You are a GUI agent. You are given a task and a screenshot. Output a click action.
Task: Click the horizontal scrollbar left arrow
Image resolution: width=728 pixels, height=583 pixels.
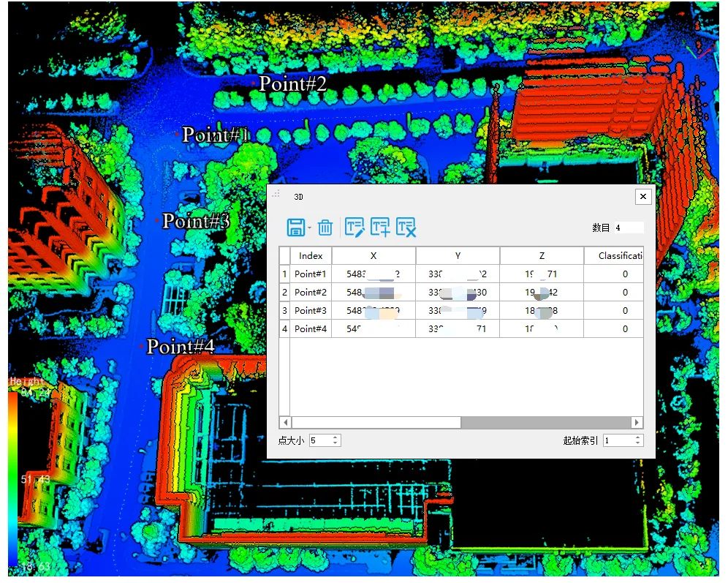point(287,423)
